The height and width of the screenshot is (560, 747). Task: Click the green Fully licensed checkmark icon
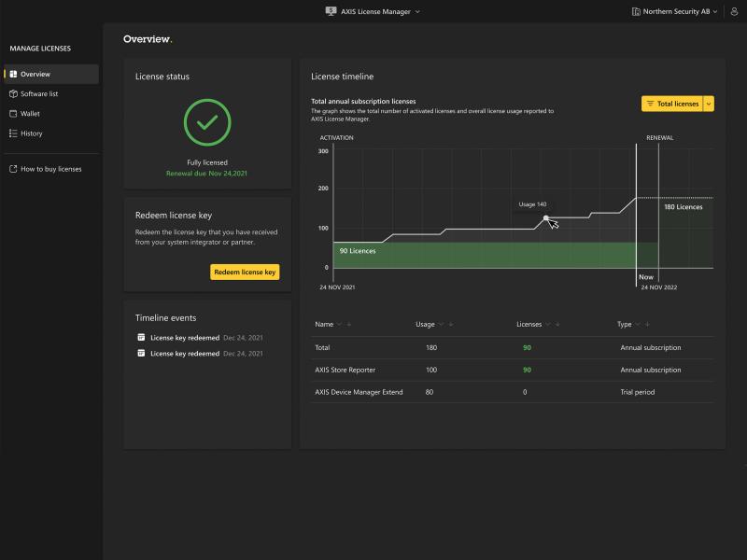[x=207, y=122]
